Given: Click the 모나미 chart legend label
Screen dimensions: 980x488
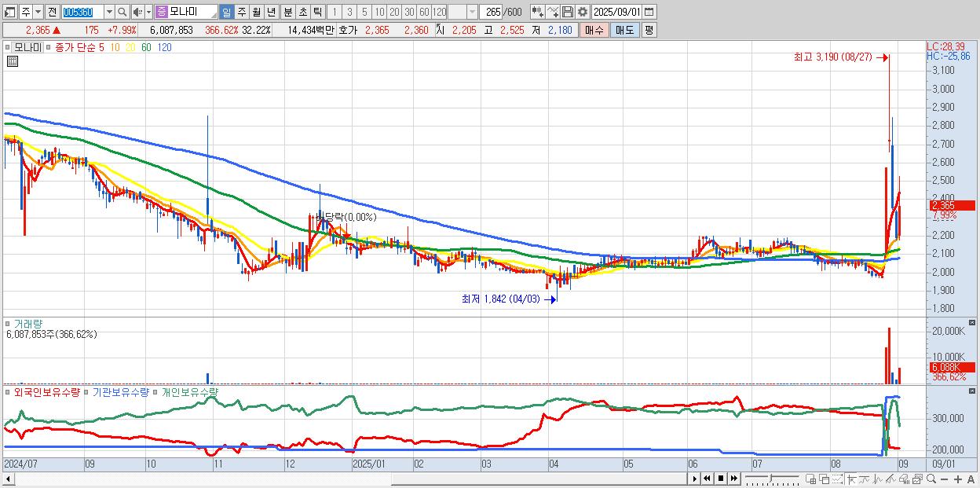Looking at the screenshot, I should 27,47.
